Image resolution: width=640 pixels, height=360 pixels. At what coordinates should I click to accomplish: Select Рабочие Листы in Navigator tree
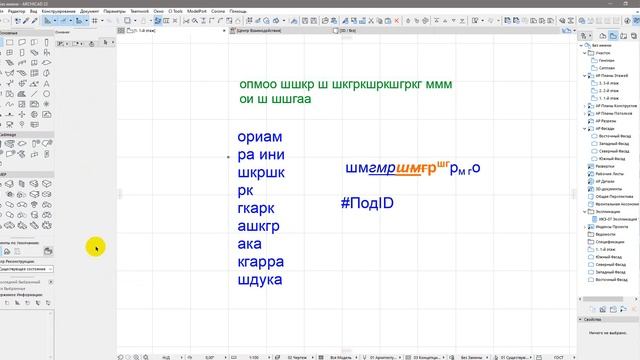tap(609, 174)
